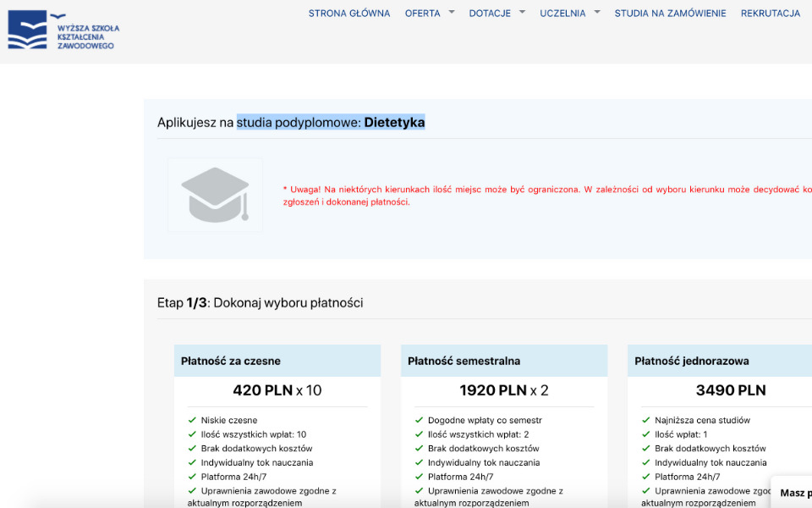Click checkmark beside "Dogodne wpłaty co semestr"
Viewport: 812px width, 508px height.
(418, 419)
